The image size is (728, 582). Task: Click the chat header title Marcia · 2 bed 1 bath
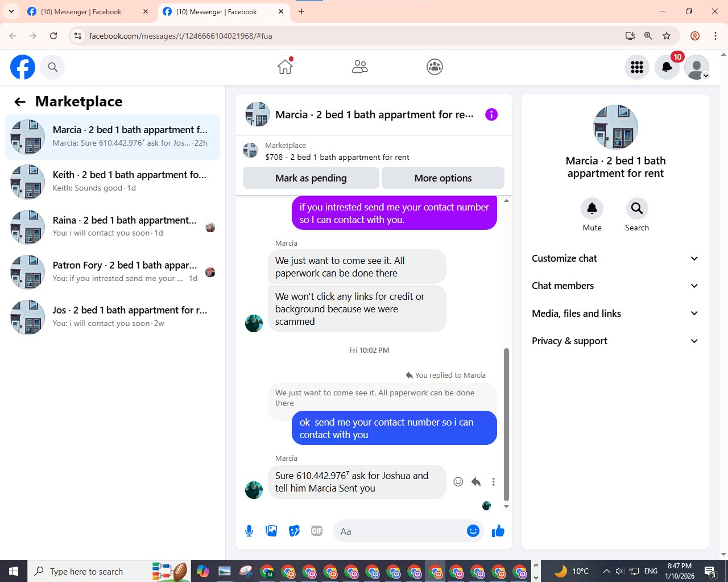(374, 115)
